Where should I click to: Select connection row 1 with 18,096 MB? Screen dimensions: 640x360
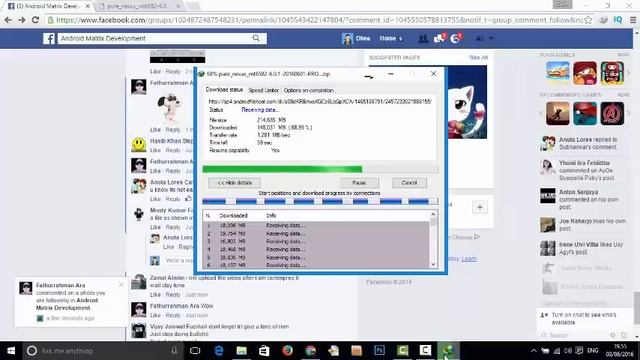(x=316, y=225)
